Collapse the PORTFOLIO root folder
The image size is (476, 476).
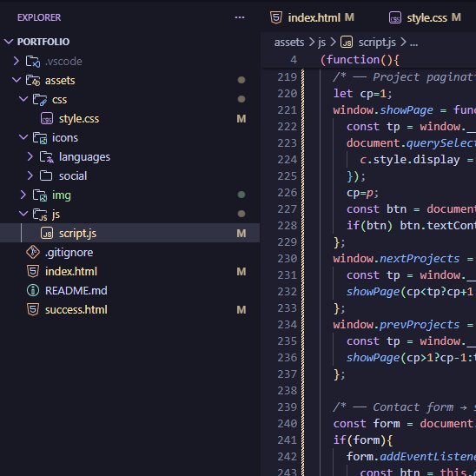click(x=9, y=42)
